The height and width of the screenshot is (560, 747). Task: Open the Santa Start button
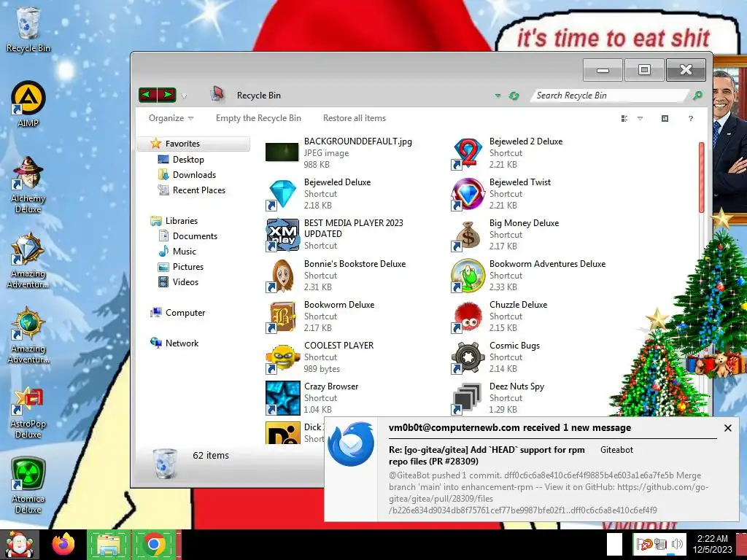pos(20,545)
